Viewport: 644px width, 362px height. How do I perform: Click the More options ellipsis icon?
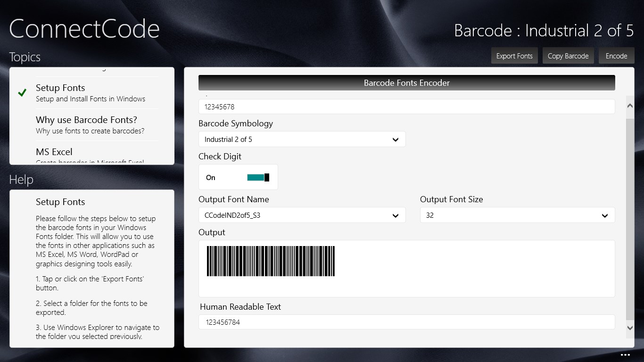[x=626, y=354]
